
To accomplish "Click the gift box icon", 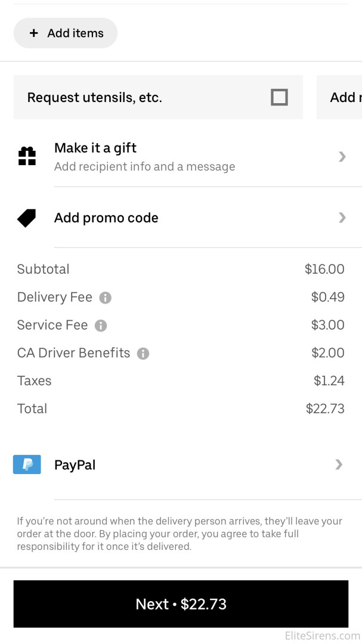I will (27, 156).
